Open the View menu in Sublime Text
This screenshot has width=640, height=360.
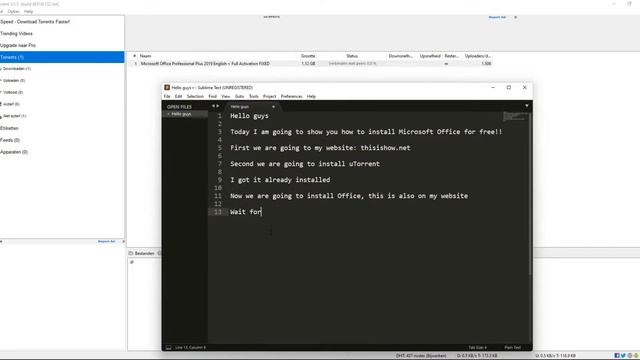point(226,96)
